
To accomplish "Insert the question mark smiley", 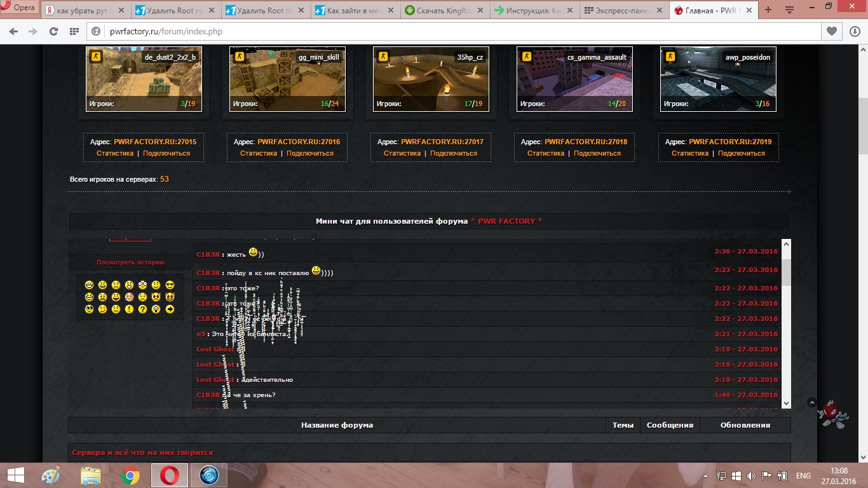I will [142, 309].
